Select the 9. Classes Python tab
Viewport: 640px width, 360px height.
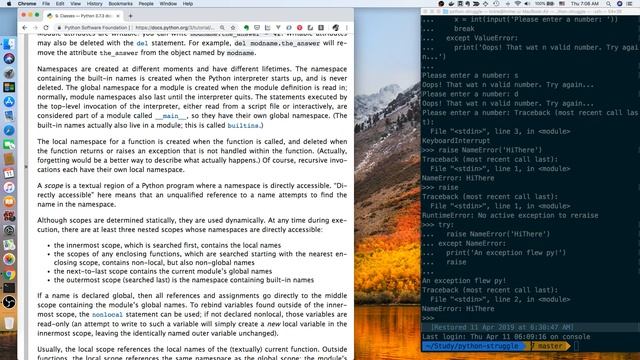point(84,16)
